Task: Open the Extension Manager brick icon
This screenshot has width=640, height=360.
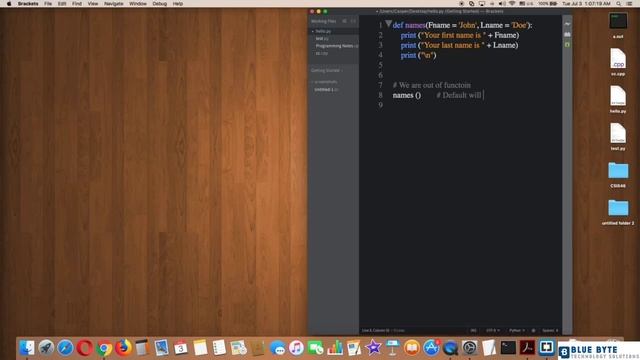Action: [567, 34]
